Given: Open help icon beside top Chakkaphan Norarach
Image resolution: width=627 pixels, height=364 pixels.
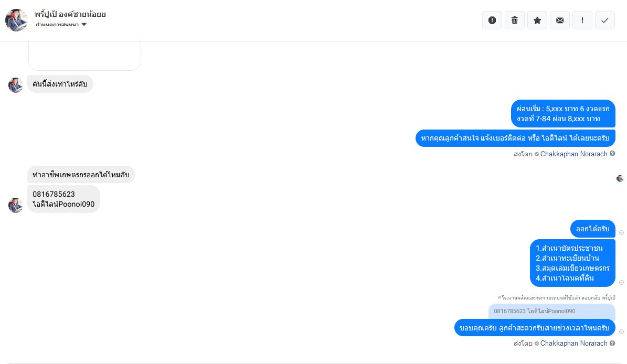Looking at the screenshot, I should (612, 154).
